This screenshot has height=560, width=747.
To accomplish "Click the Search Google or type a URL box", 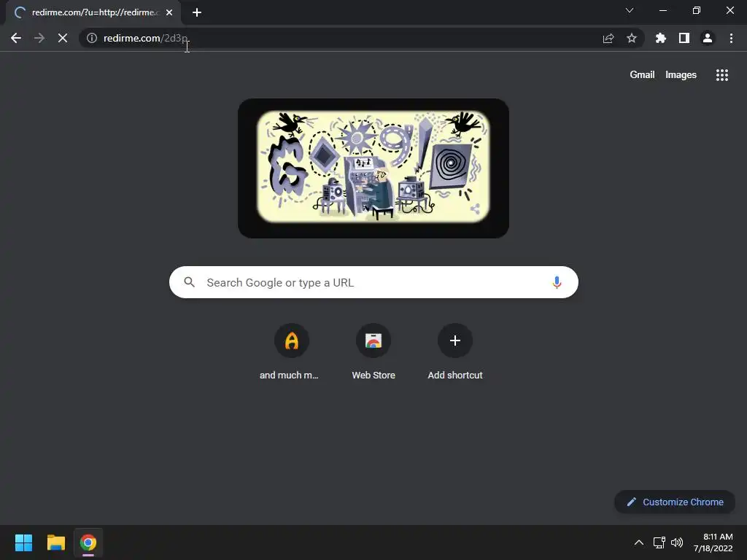I will (x=373, y=282).
